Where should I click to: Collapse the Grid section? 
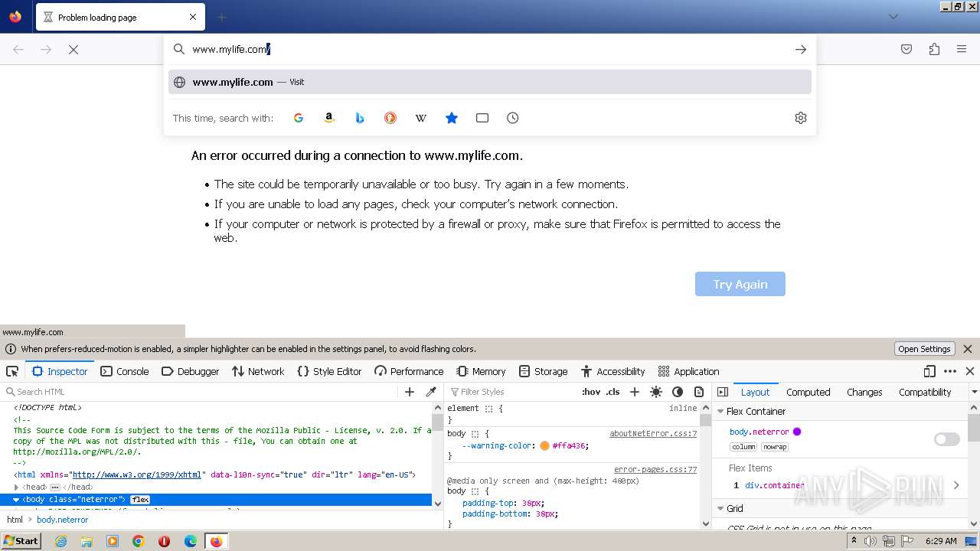pyautogui.click(x=720, y=509)
